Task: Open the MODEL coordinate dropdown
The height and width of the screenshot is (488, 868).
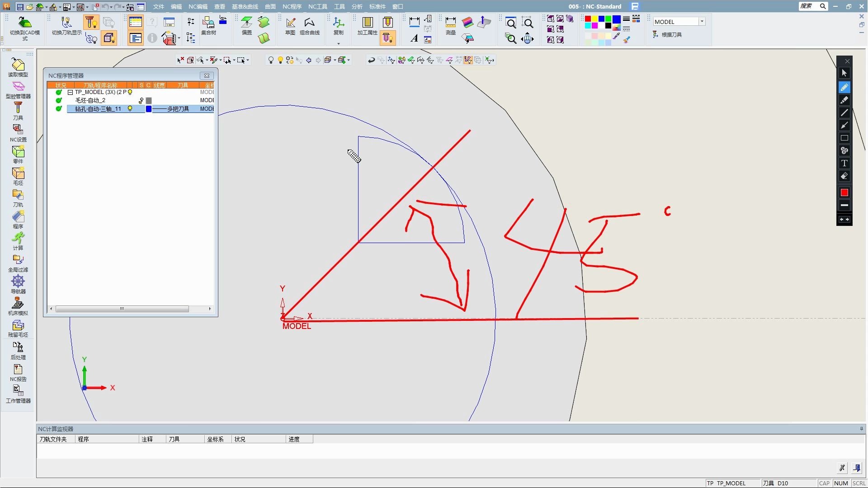Action: tap(702, 22)
